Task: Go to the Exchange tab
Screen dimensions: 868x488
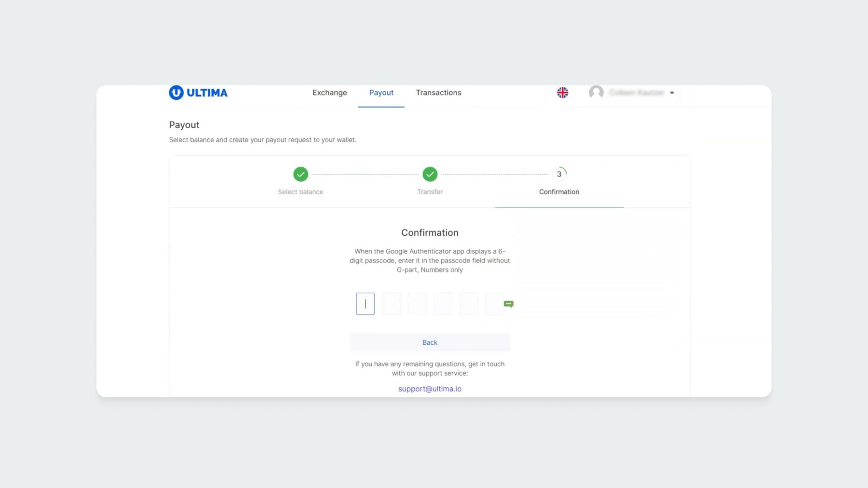Action: pyautogui.click(x=329, y=93)
